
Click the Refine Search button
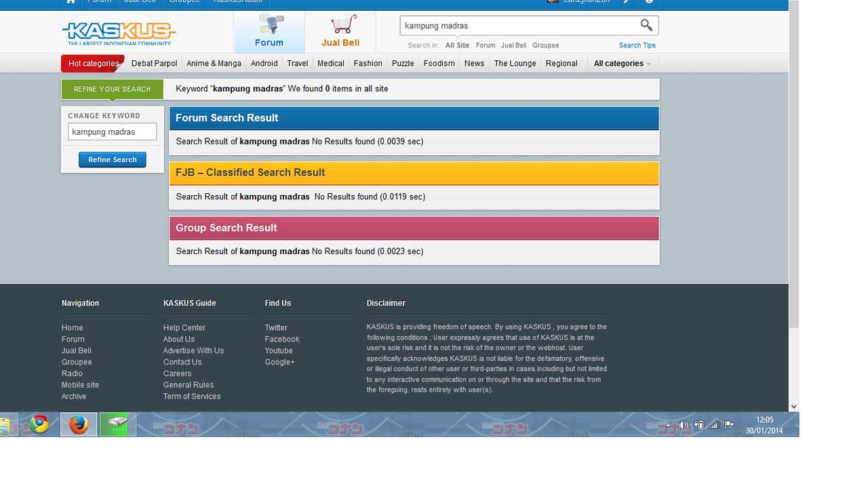(112, 160)
